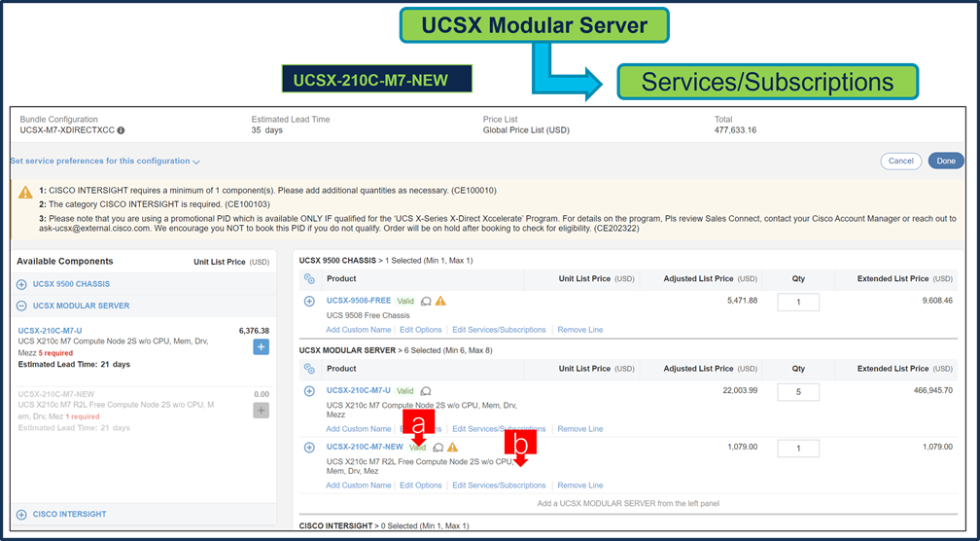Click the 5 required text under UCSX-210C-M7-U
Screen dimensions: 980x541
[x=55, y=353]
